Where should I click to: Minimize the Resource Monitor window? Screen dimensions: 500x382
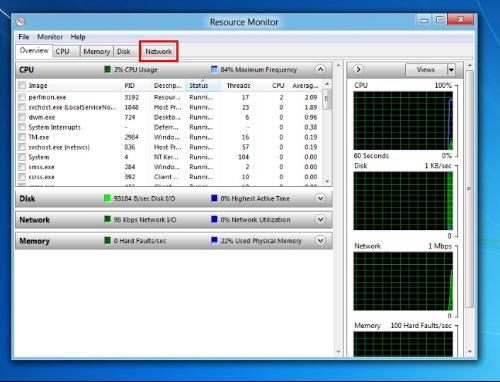(x=424, y=20)
